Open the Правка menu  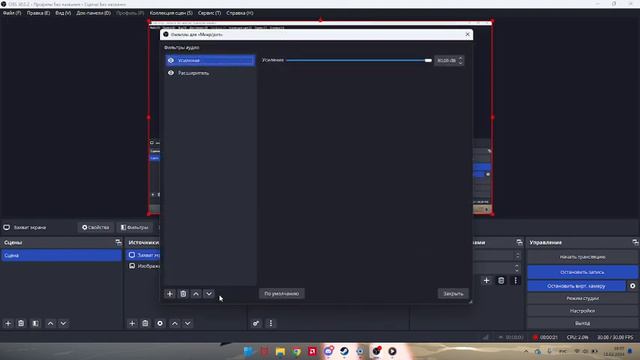(x=38, y=13)
